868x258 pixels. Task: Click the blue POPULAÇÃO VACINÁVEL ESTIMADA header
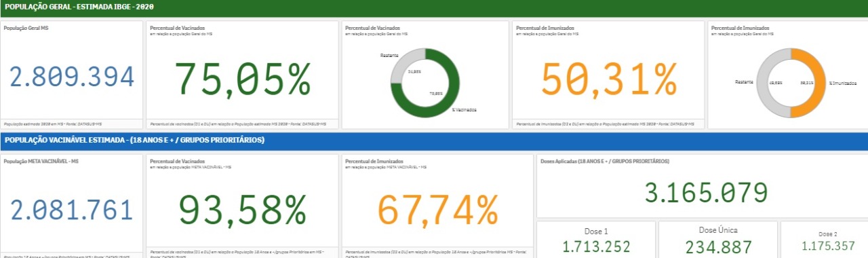tap(434, 140)
